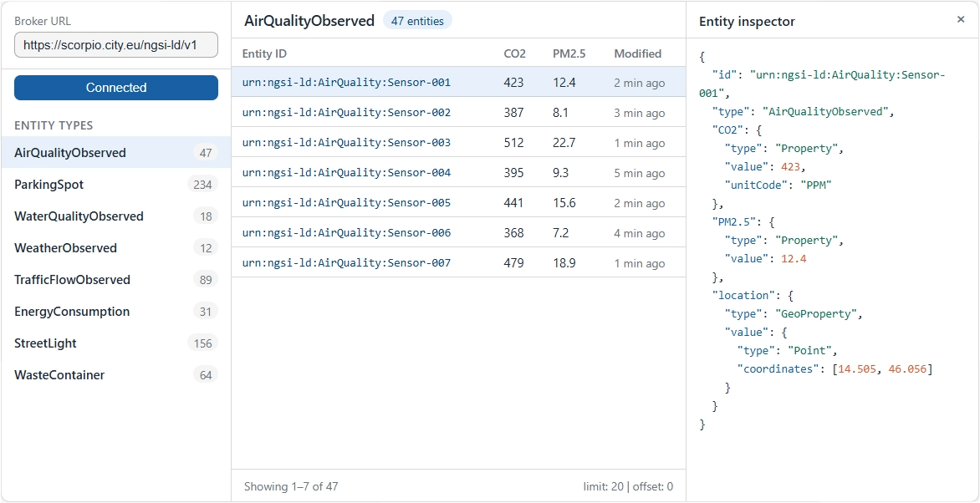Viewport: 980px width, 503px height.
Task: Click the Entity ID column header
Action: pos(264,53)
